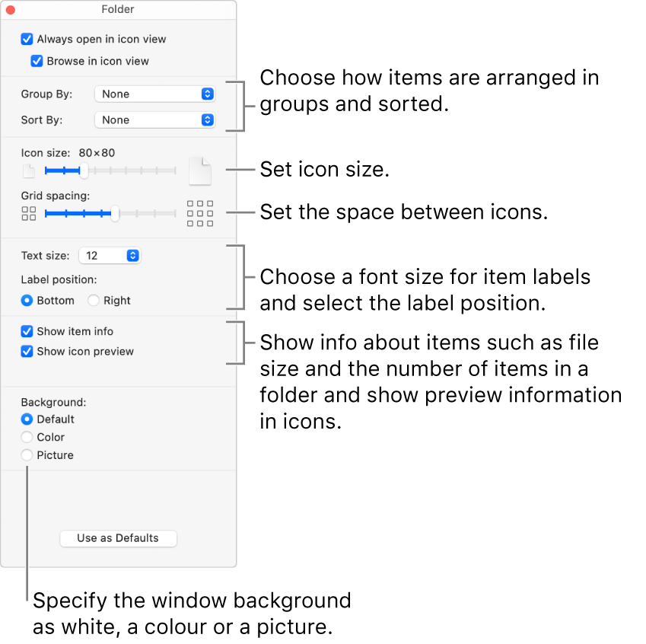Select Bottom label position
The height and width of the screenshot is (644, 646).
(x=27, y=301)
